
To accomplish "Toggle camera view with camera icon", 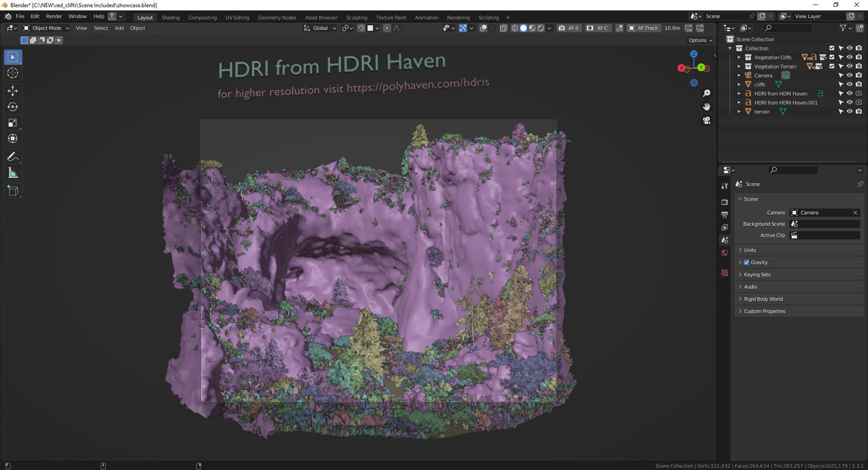I will [x=706, y=120].
